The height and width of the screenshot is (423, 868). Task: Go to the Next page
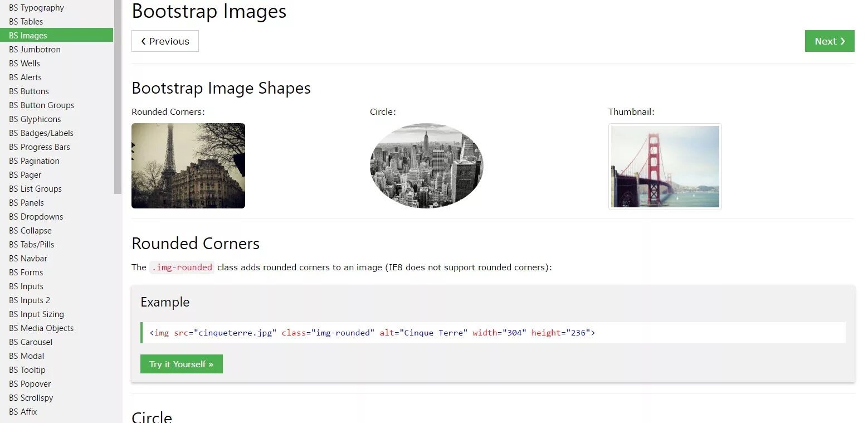pos(829,41)
